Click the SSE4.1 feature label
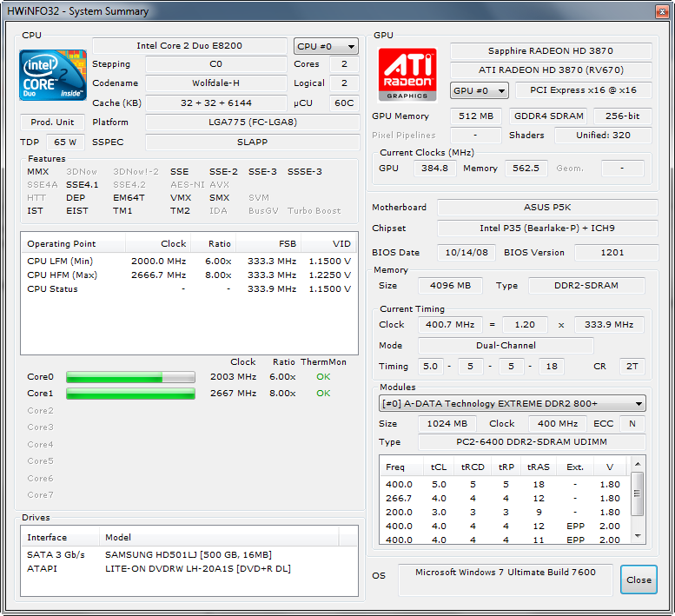This screenshot has width=675, height=616. coord(83,185)
